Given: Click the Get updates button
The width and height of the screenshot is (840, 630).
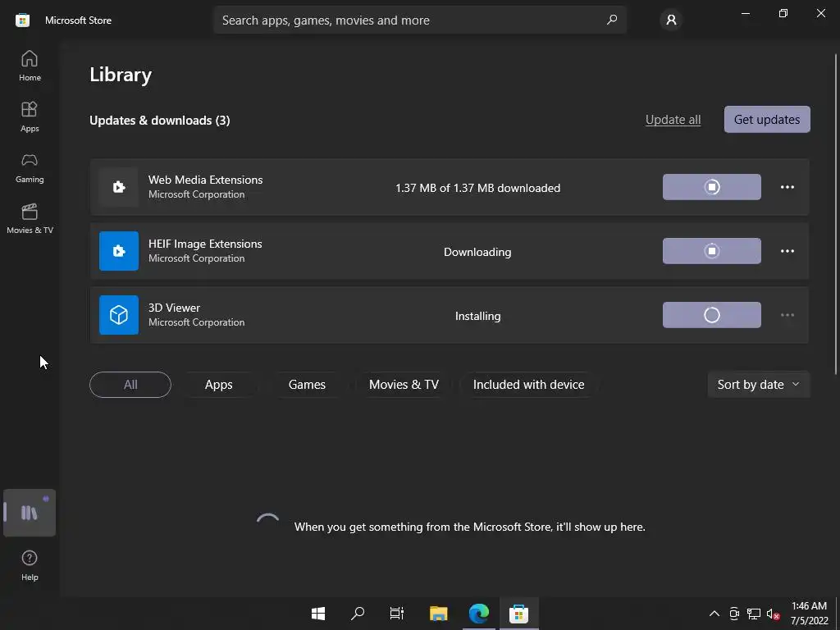Looking at the screenshot, I should tap(767, 120).
